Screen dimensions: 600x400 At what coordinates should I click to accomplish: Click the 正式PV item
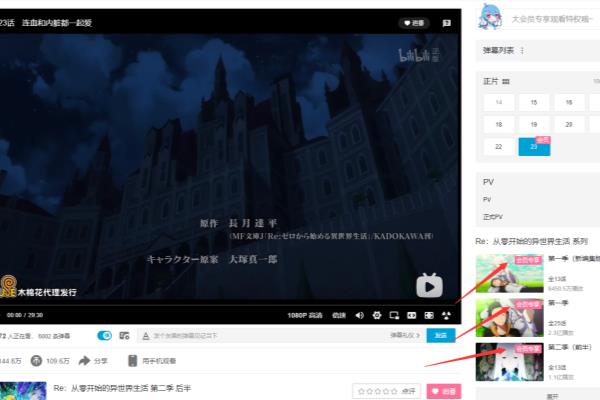pos(493,217)
